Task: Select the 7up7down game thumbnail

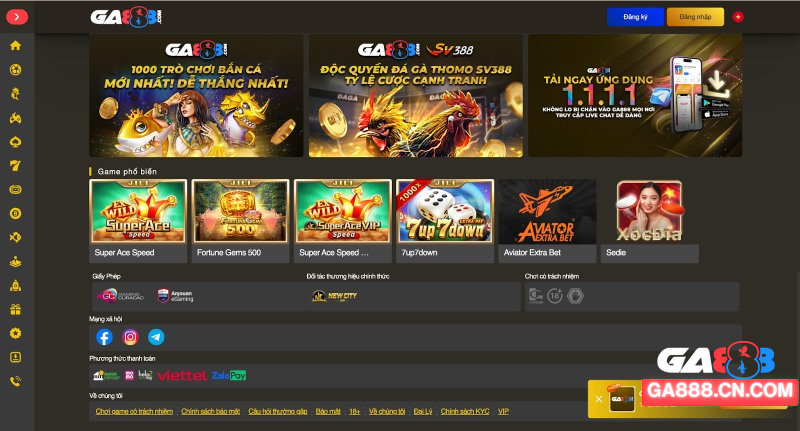Action: (x=444, y=221)
